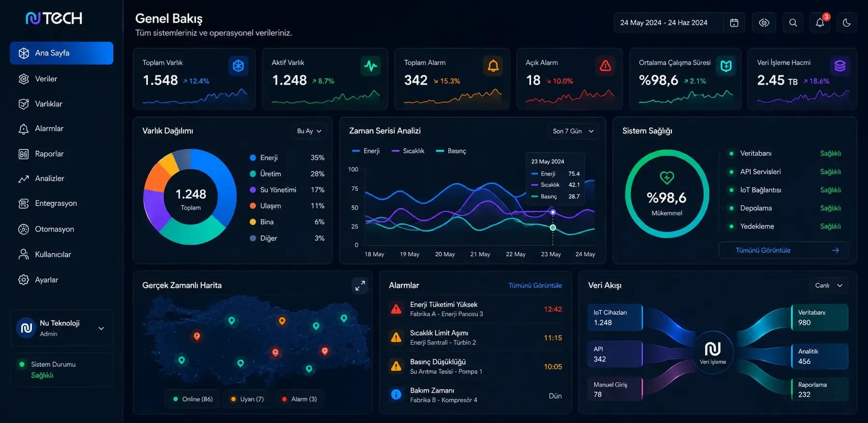Screen dimensions: 868x423
Task: Navigate to Analizler
Action: pyautogui.click(x=61, y=178)
